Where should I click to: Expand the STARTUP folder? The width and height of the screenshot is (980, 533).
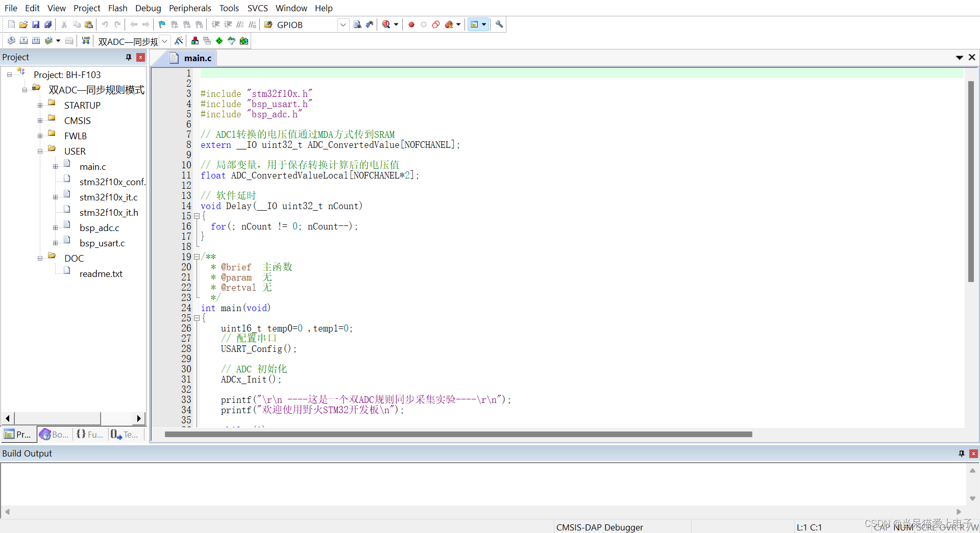coord(40,106)
